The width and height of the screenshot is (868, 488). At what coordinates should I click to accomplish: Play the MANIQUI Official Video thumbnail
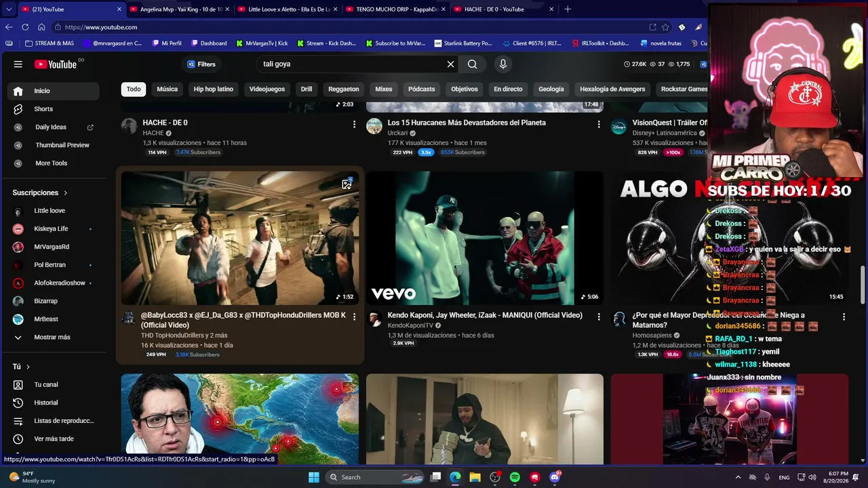pos(485,238)
